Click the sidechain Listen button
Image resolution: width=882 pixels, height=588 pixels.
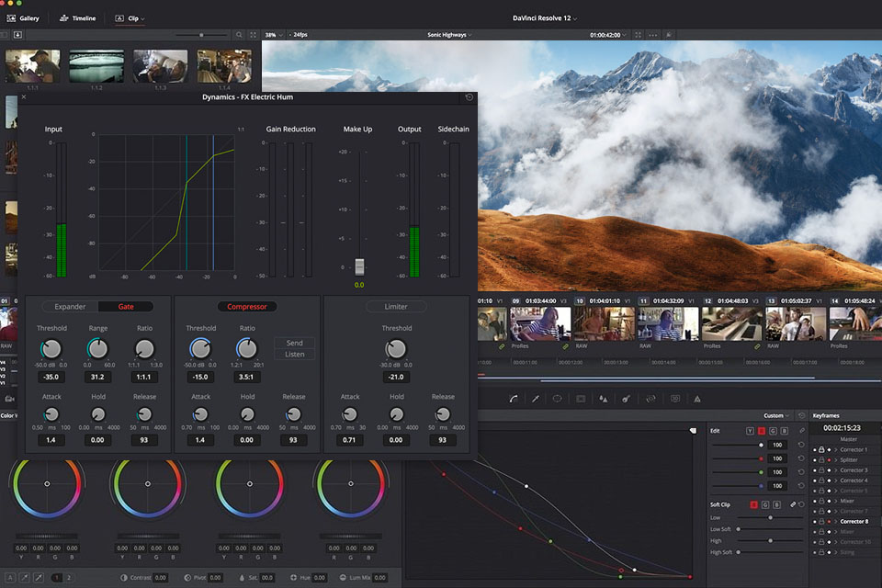294,354
